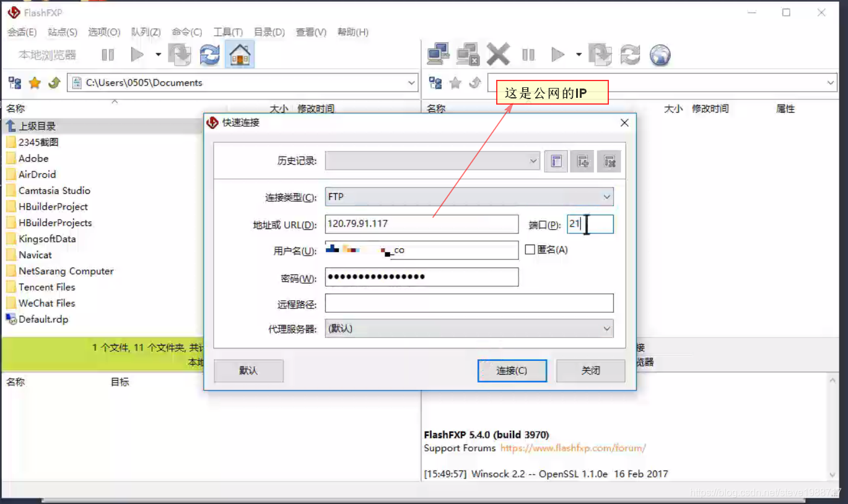The height and width of the screenshot is (504, 848).
Task: Click the remote refresh icon
Action: [x=631, y=55]
